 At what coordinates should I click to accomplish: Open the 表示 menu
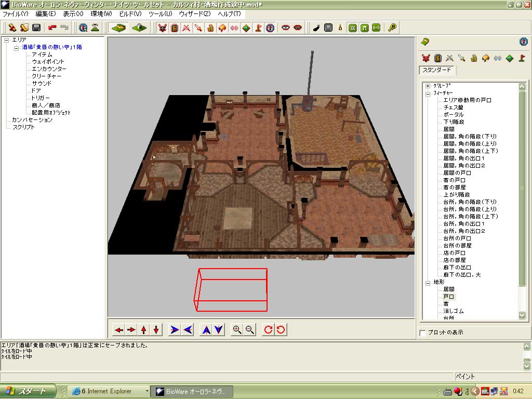point(73,14)
